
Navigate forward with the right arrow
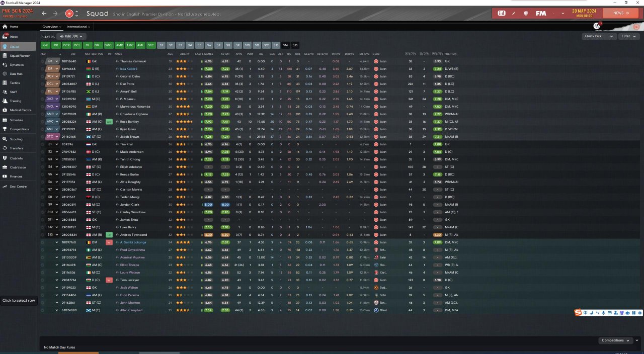point(55,14)
